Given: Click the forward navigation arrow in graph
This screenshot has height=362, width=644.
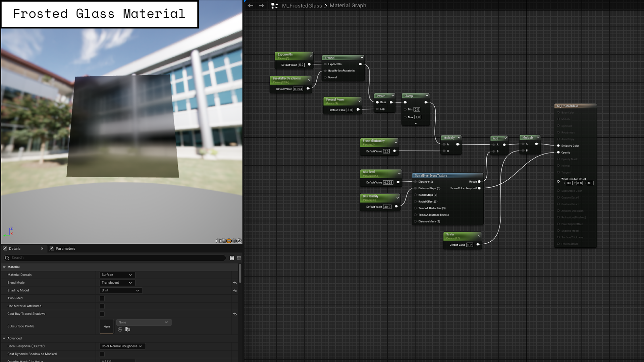Looking at the screenshot, I should click(x=262, y=6).
